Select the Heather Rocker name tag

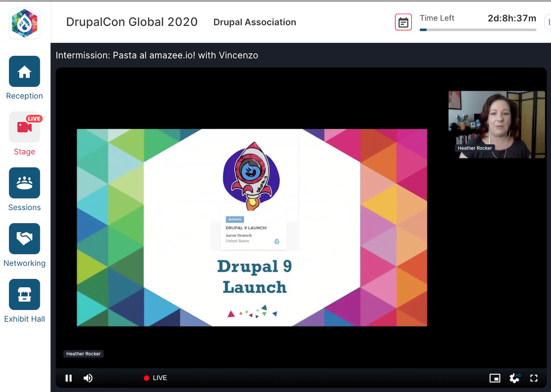tap(83, 353)
